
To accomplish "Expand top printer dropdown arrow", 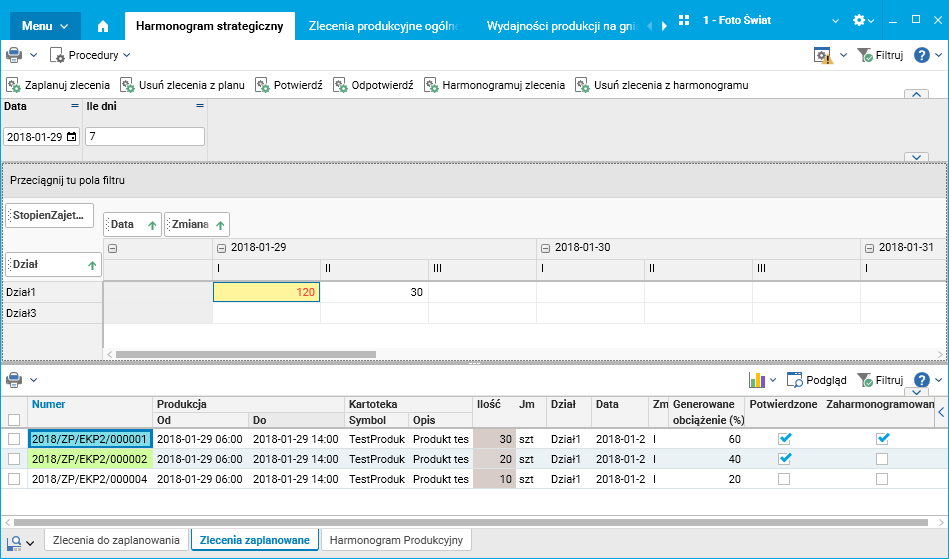I will point(34,55).
